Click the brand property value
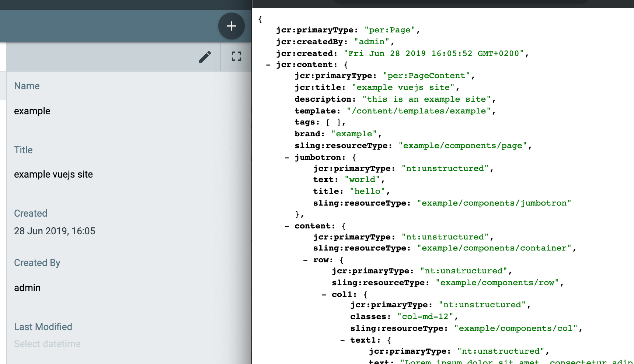634x364 pixels. click(x=354, y=134)
